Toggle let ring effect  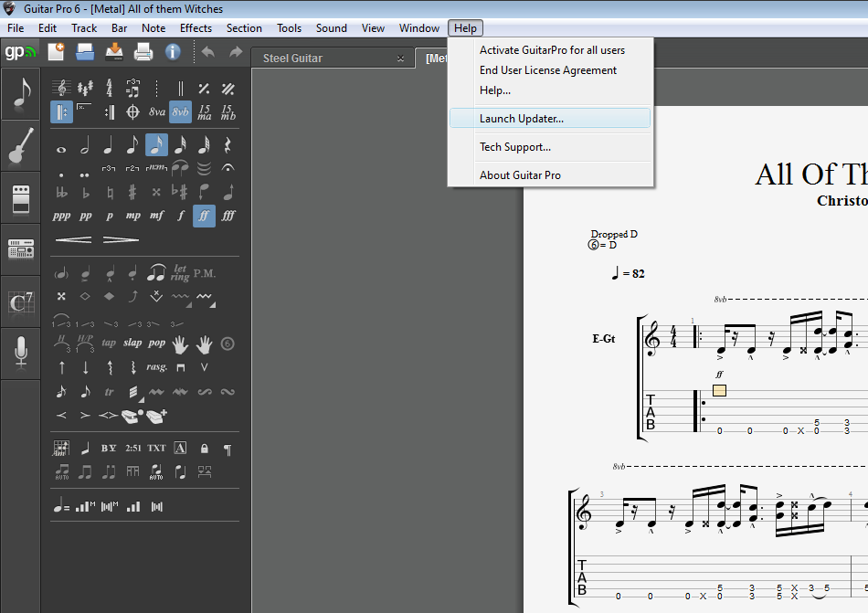click(x=180, y=273)
